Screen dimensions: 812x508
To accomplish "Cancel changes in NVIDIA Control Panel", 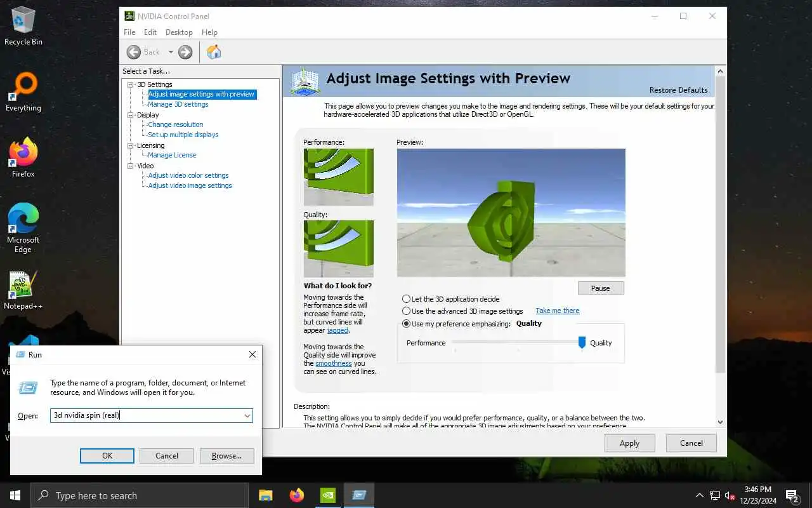I will [x=691, y=443].
